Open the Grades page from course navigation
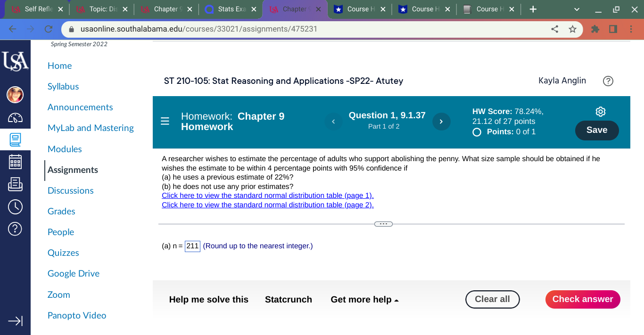This screenshot has width=644, height=335. click(x=61, y=211)
